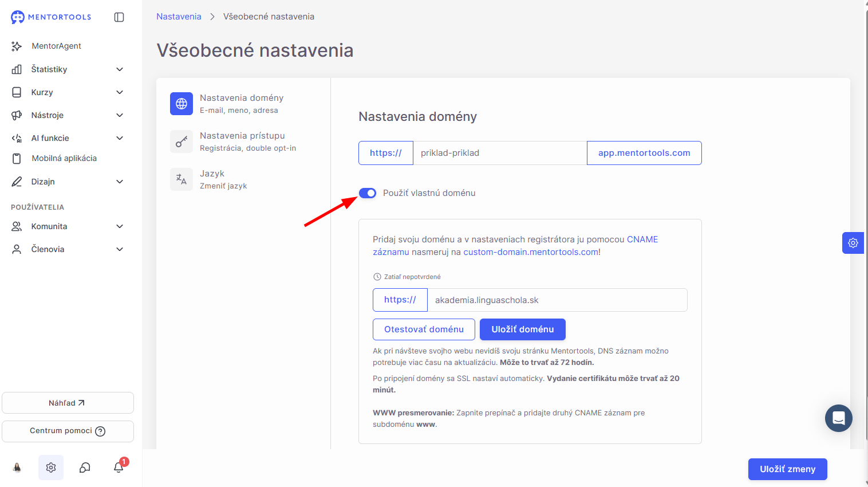Image resolution: width=868 pixels, height=487 pixels.
Task: Collapse the sidebar panel icon
Action: 119,17
